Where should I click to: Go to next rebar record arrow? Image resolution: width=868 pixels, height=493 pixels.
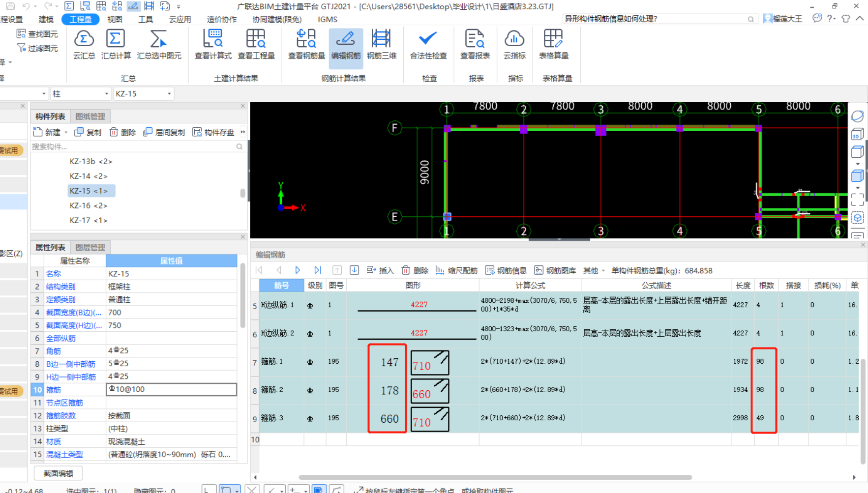click(x=298, y=270)
